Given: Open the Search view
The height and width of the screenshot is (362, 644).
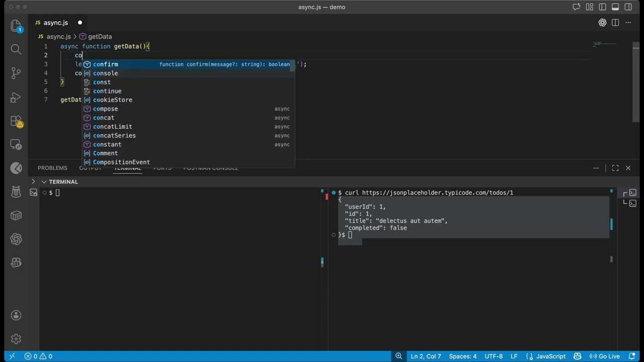Looking at the screenshot, I should 16,49.
